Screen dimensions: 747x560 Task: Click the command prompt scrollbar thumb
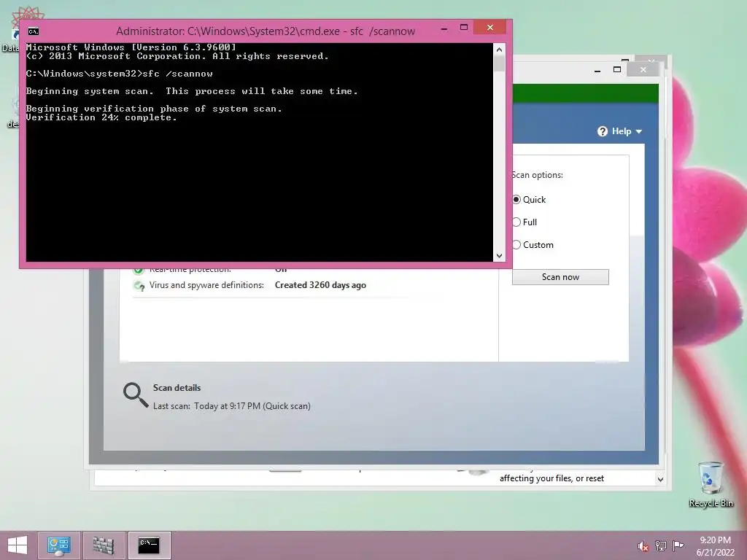click(x=499, y=64)
